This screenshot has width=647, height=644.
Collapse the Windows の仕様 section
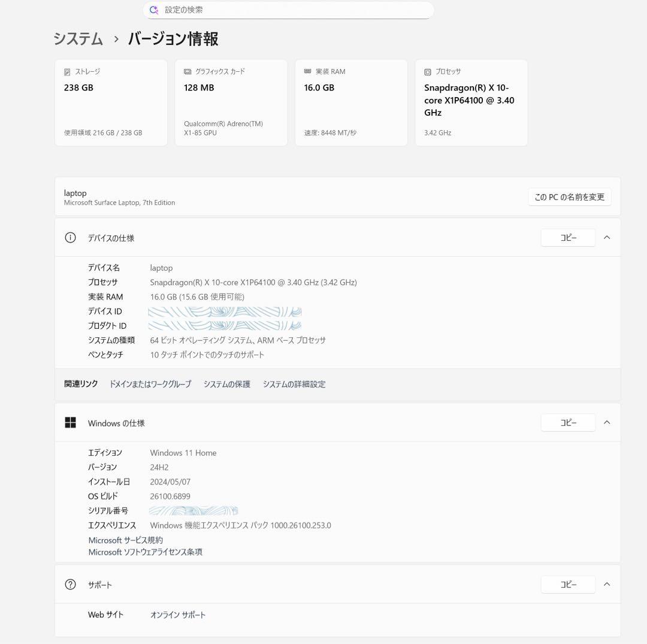tap(607, 423)
